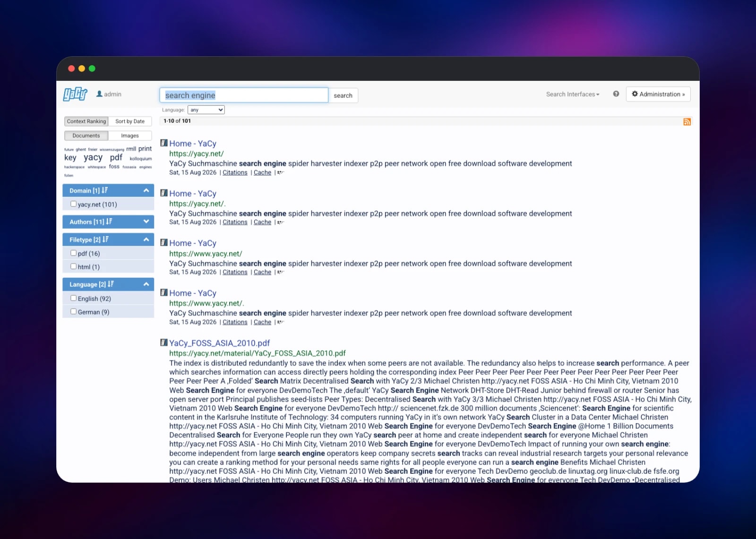Collapse the Language facet with its chevron
The height and width of the screenshot is (539, 756).
(146, 284)
